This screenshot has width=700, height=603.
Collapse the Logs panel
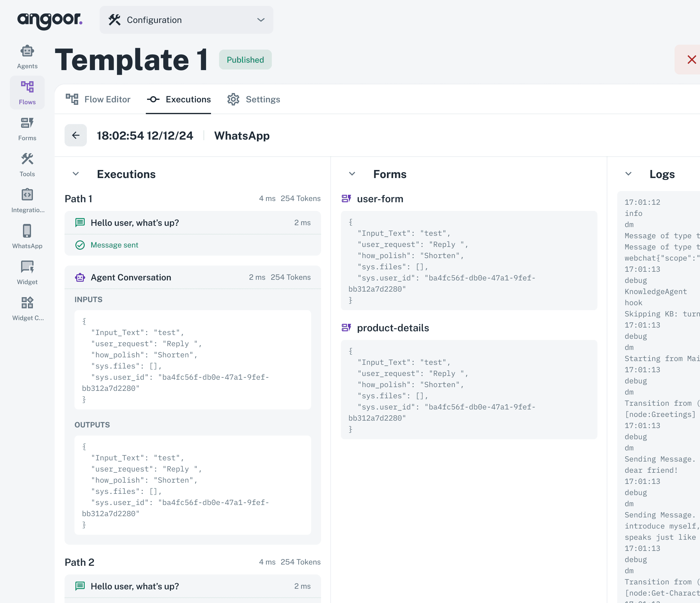coord(628,174)
